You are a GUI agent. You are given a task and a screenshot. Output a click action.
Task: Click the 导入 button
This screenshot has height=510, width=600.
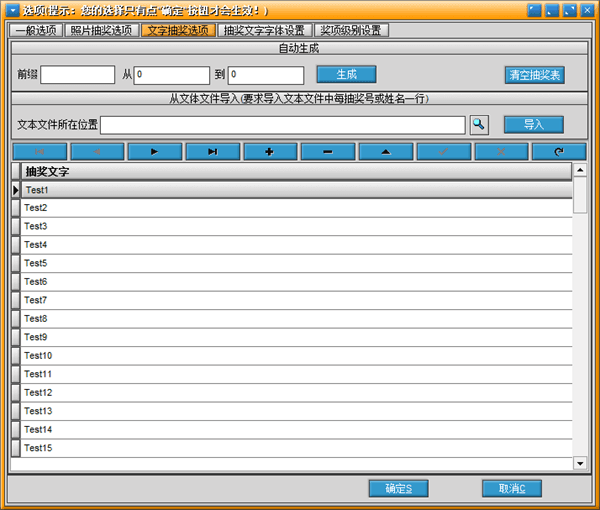point(533,124)
